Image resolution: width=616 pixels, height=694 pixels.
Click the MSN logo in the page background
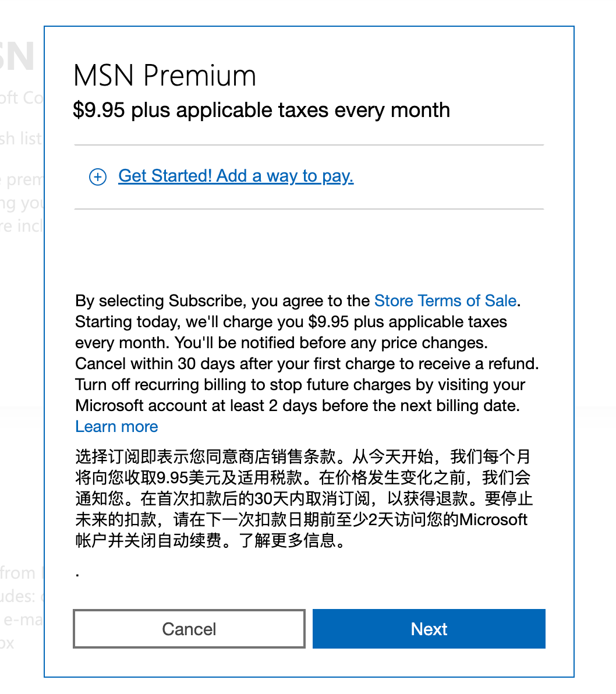[17, 55]
